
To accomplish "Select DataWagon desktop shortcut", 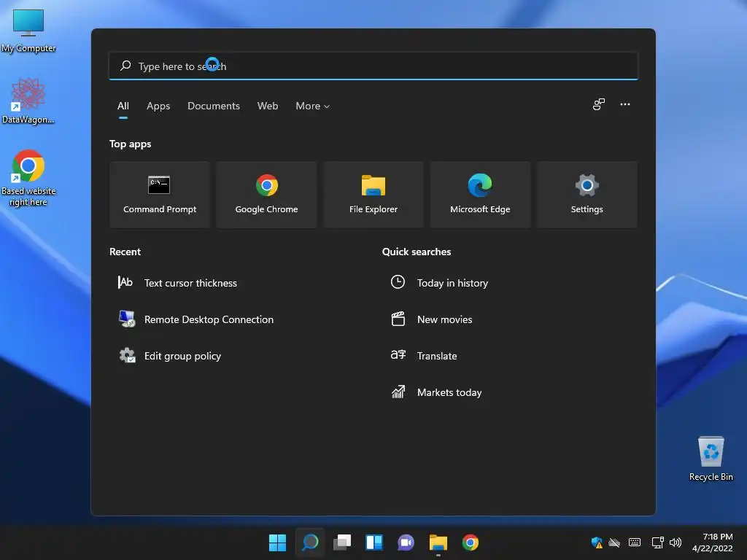I will pyautogui.click(x=28, y=101).
